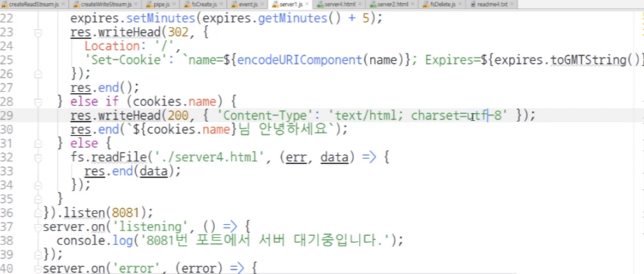This screenshot has height=274, width=644.
Task: Toggle fold marker at line 36 listen
Action: pyautogui.click(x=38, y=212)
